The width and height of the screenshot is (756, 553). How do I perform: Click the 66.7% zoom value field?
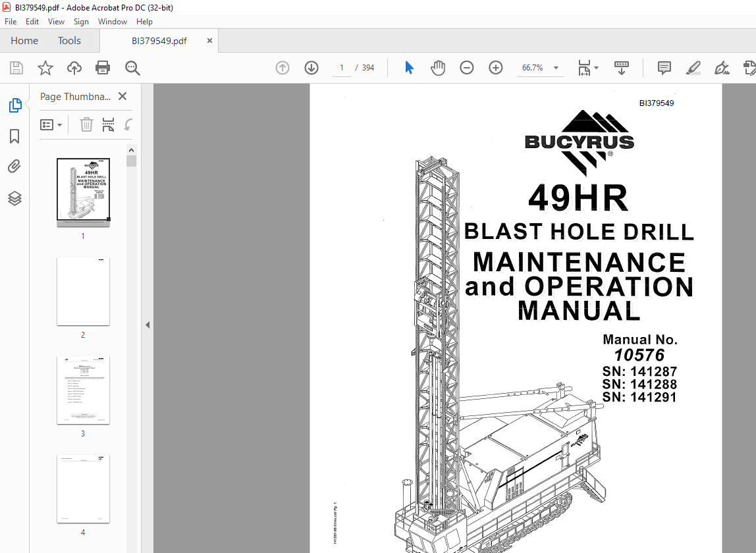[532, 68]
